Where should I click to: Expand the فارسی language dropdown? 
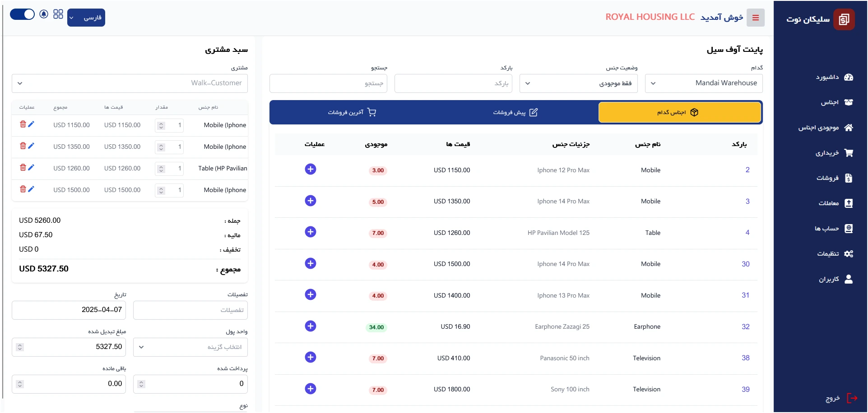[86, 18]
